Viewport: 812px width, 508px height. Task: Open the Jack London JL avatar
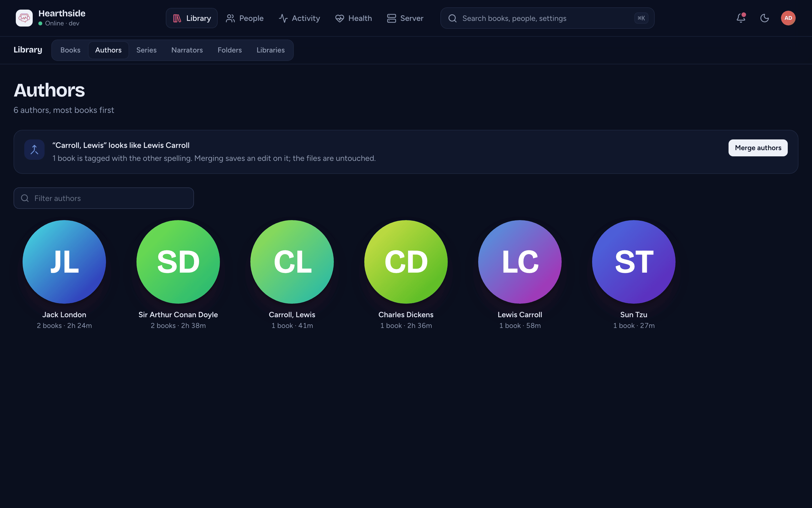click(x=64, y=262)
